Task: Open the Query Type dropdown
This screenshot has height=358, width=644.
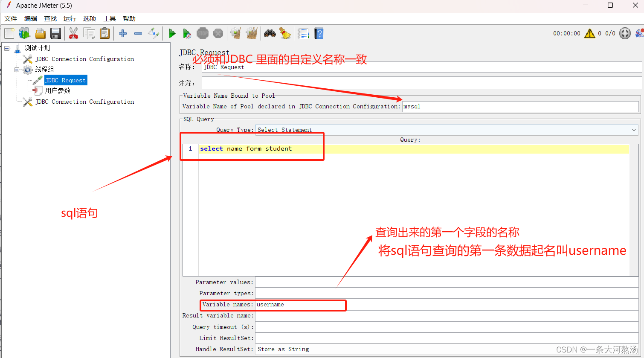Action: pyautogui.click(x=634, y=130)
